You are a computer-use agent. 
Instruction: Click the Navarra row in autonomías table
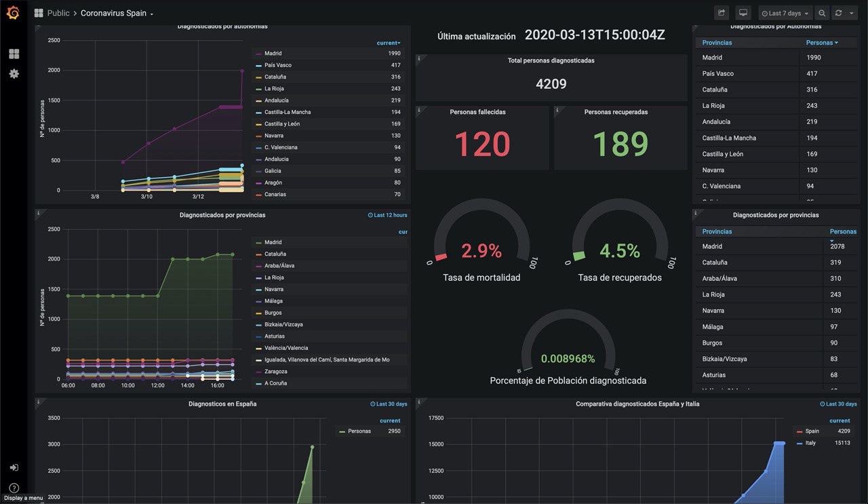[x=777, y=170]
